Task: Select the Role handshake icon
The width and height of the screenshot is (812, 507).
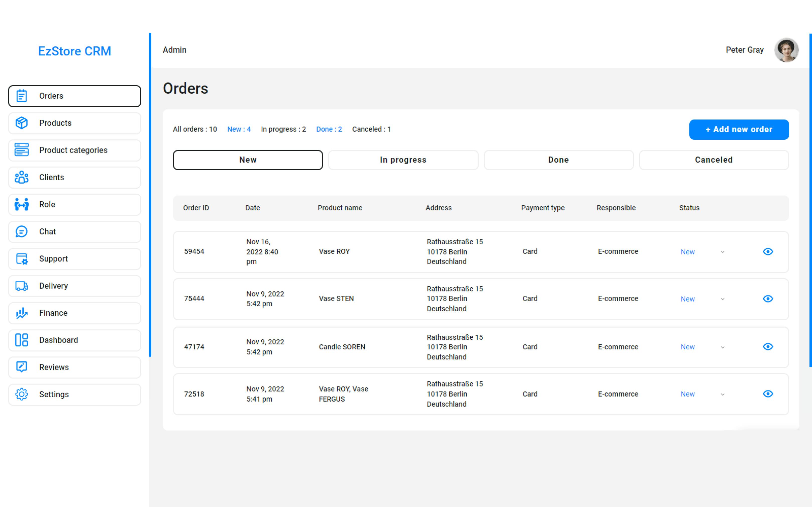Action: pyautogui.click(x=22, y=204)
